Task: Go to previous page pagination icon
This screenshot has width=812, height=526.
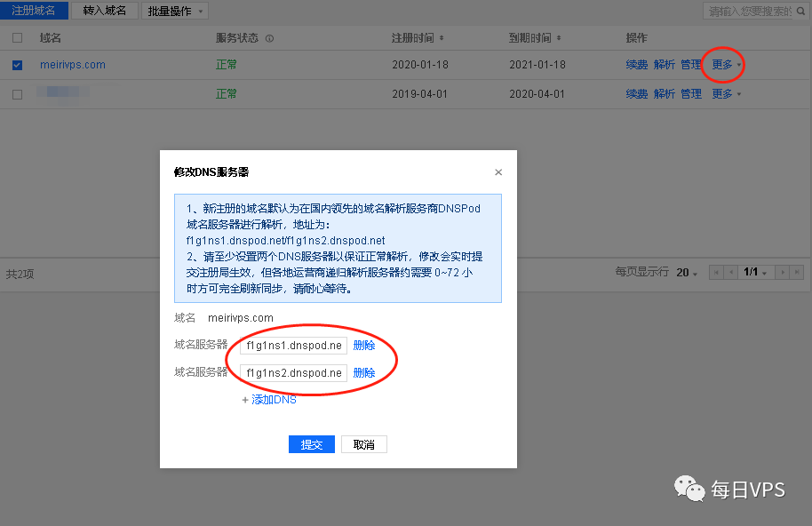Action: click(730, 272)
